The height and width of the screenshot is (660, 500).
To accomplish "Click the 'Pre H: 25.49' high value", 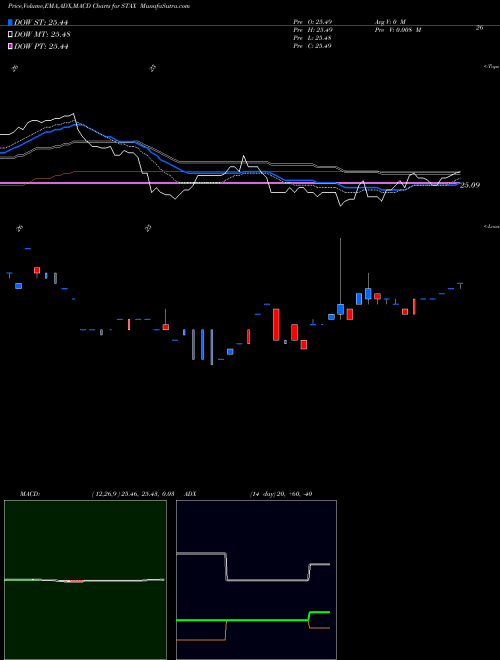I will (x=313, y=30).
